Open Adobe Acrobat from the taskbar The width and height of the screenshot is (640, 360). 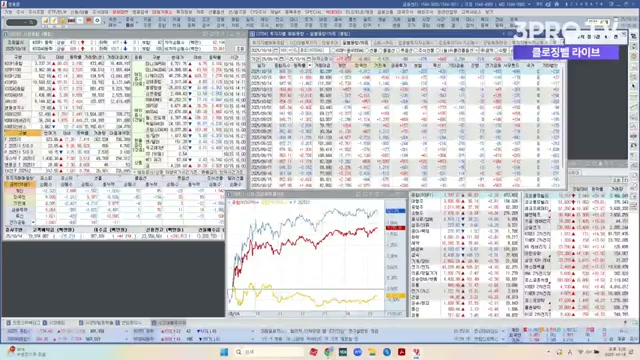tap(402, 352)
